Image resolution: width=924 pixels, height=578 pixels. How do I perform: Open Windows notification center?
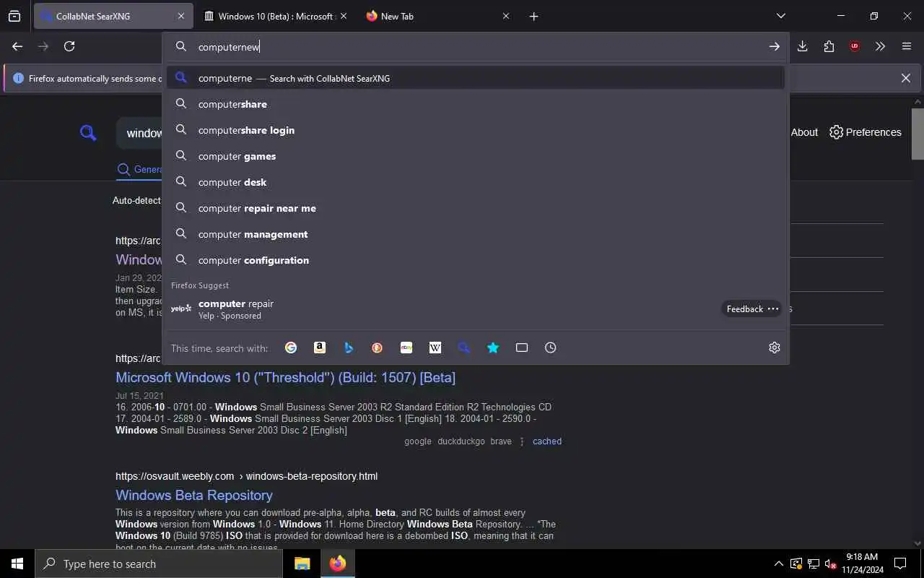tap(900, 564)
